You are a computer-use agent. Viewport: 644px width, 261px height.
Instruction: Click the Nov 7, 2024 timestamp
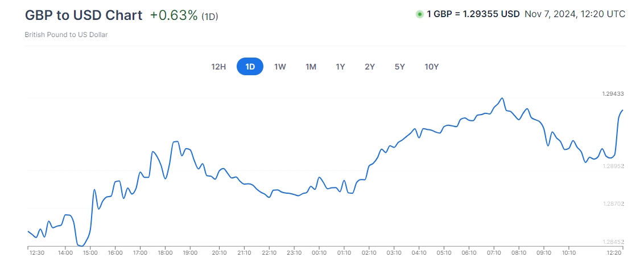coord(575,14)
